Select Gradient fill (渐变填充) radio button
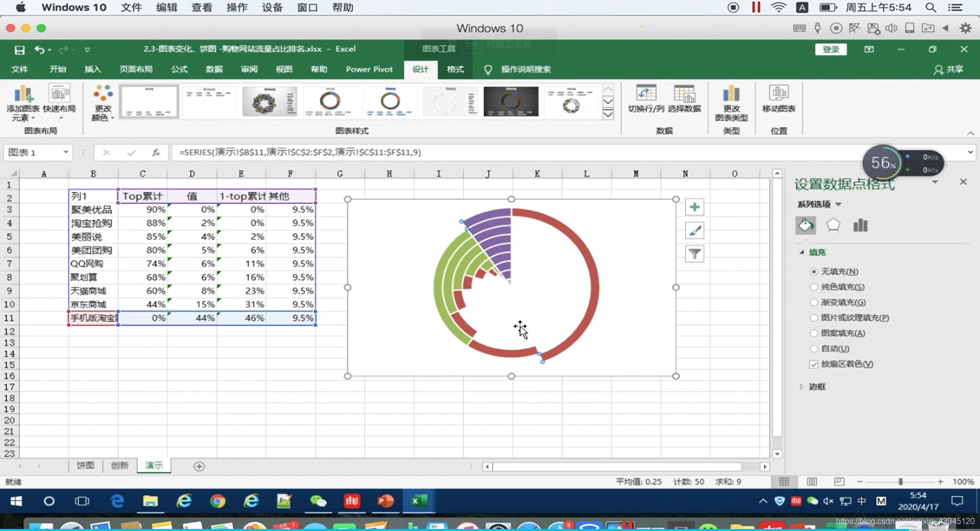Screen dimensions: 980x531 (814, 302)
